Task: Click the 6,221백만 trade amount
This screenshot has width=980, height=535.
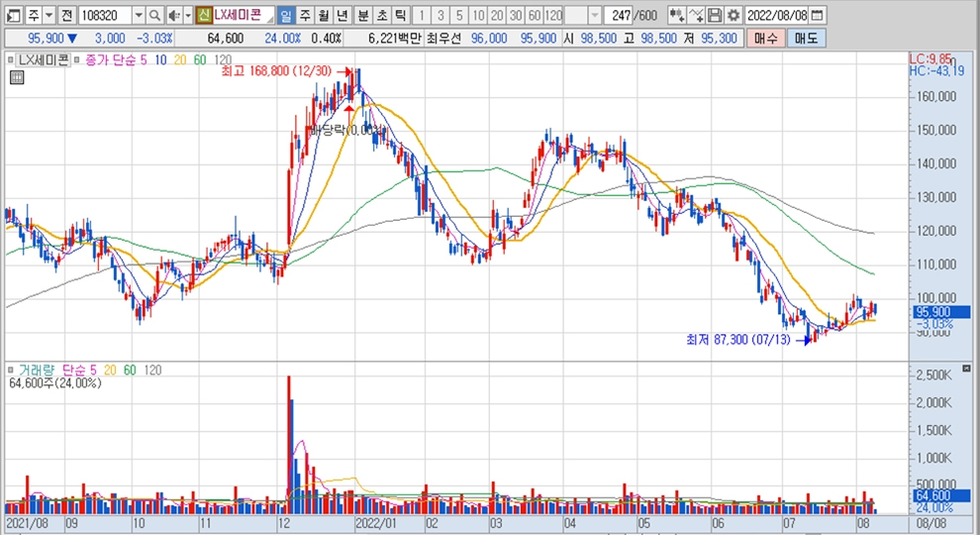Action: [x=394, y=39]
